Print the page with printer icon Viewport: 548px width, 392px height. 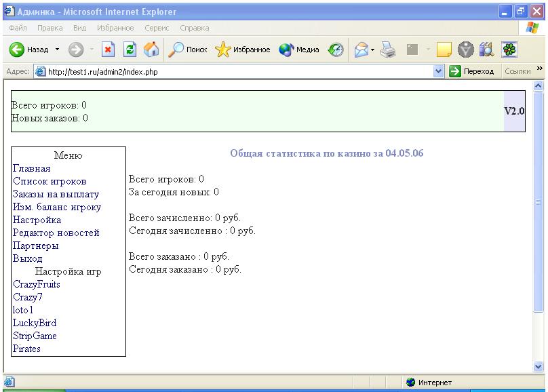click(x=388, y=50)
